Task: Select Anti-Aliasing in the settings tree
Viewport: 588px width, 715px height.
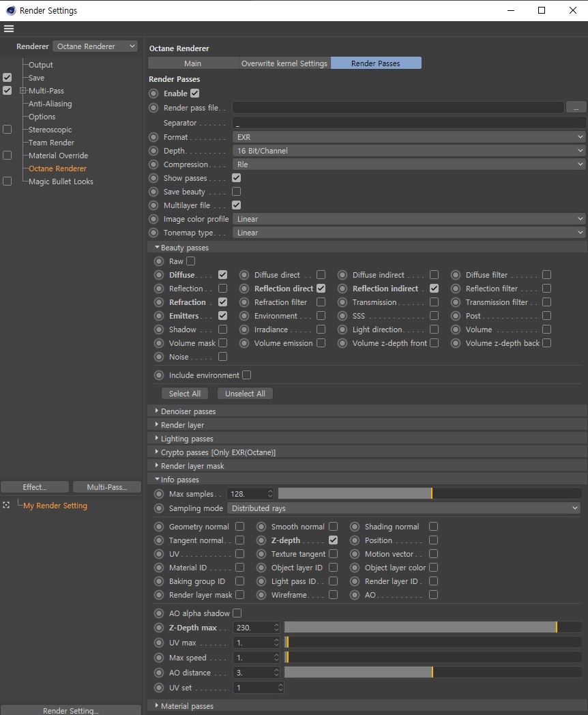Action: 50,104
